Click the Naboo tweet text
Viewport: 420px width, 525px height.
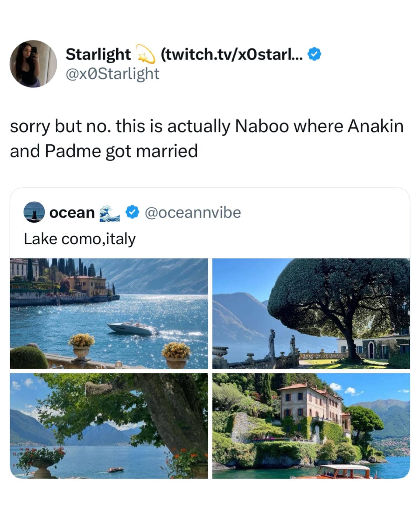tap(207, 139)
